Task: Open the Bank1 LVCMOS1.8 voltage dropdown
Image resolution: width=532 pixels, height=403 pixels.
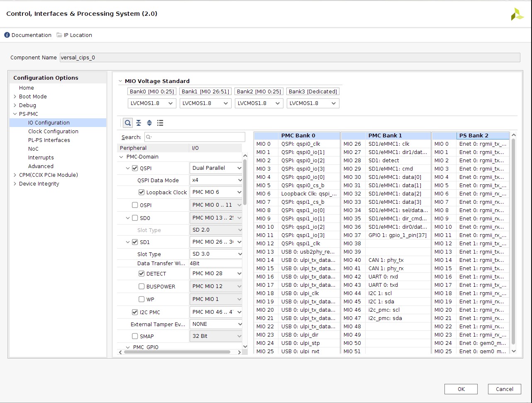Action: (205, 103)
